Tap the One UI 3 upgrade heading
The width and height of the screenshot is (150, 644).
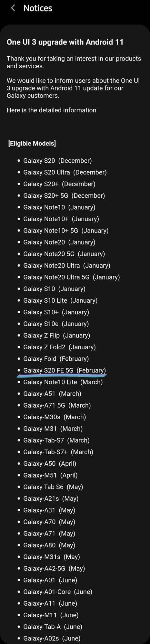[65, 42]
